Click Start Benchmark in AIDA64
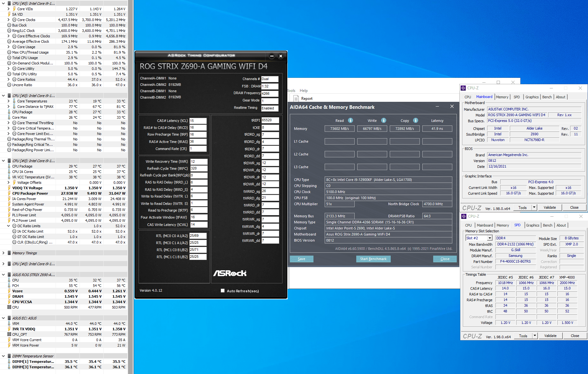This screenshot has width=588, height=374. click(373, 259)
